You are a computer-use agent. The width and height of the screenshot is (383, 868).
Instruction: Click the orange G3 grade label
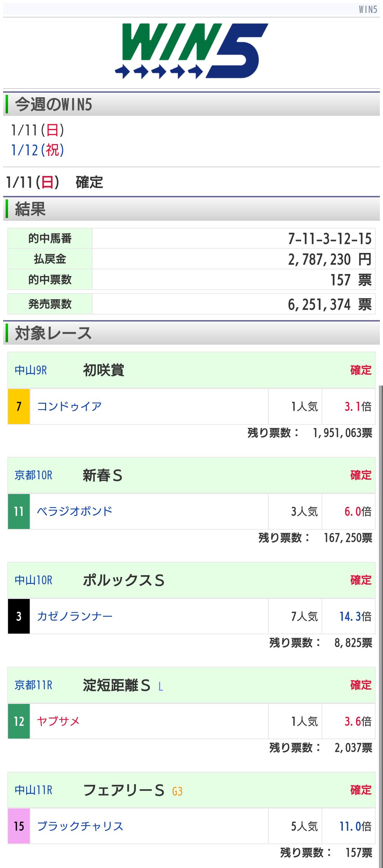click(177, 791)
